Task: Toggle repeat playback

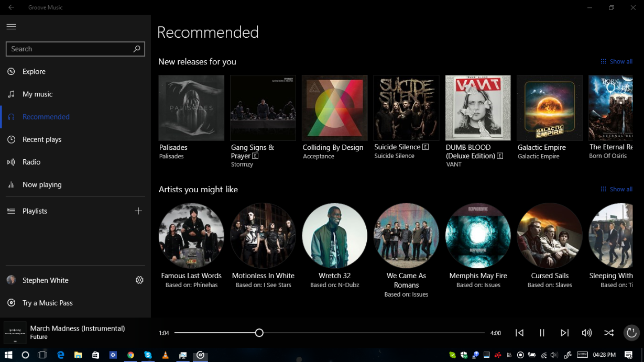Action: click(631, 333)
